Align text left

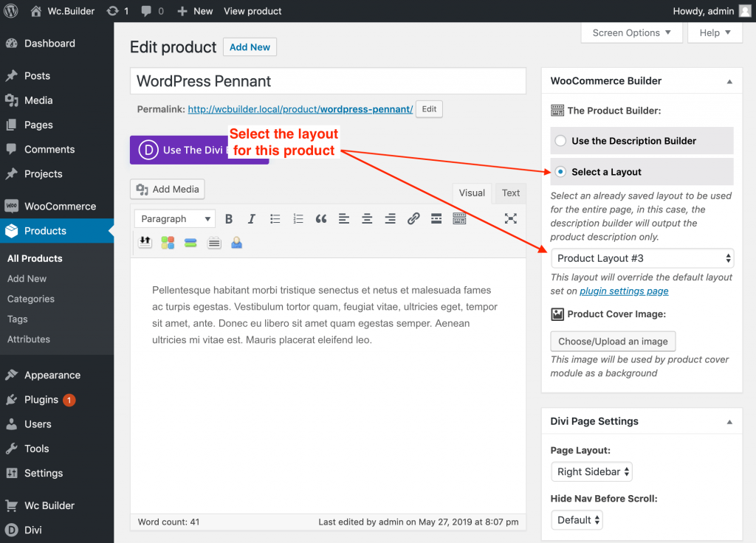point(344,218)
